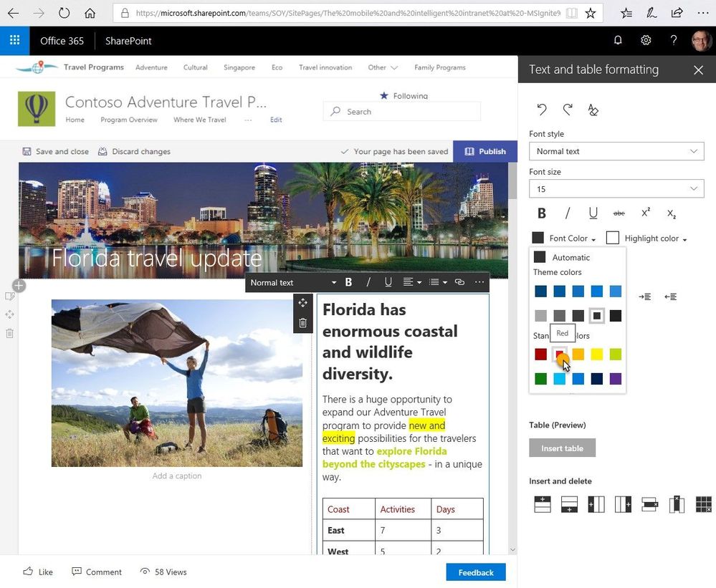Toggle italic formatting in the floating toolbar

coord(368,282)
